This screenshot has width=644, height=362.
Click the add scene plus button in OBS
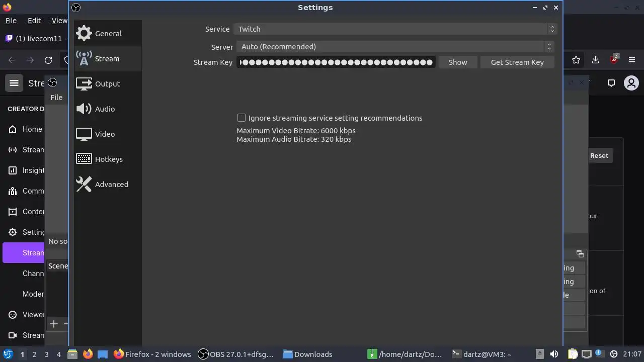(x=54, y=324)
